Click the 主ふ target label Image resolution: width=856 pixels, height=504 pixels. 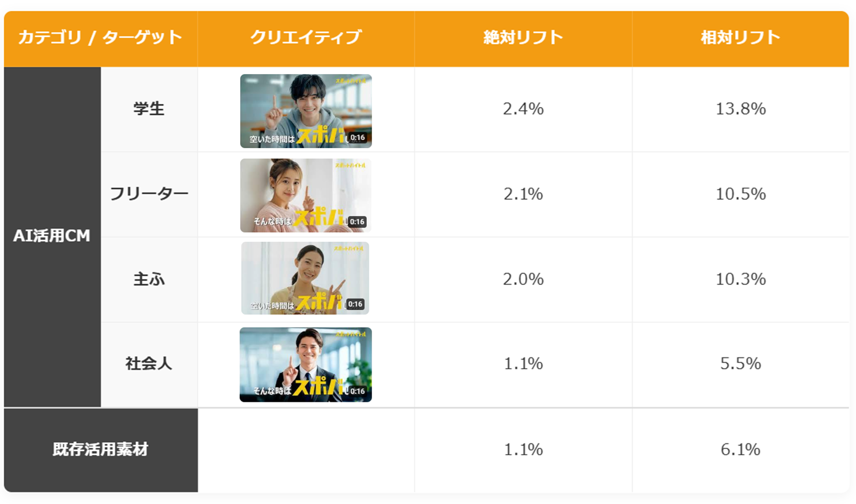(149, 279)
